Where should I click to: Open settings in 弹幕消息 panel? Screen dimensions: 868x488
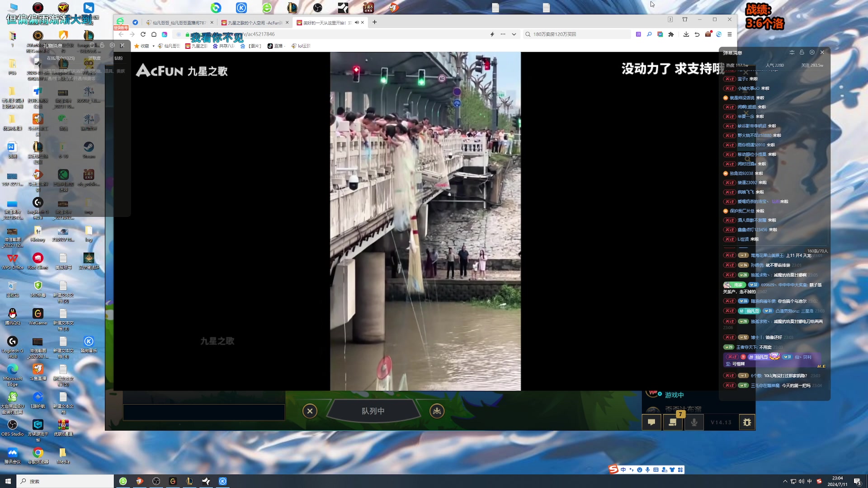coord(812,52)
